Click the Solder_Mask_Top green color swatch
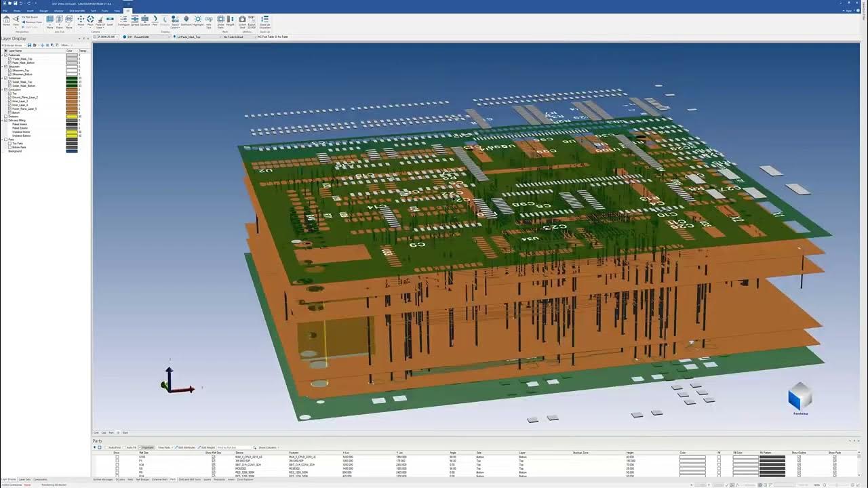This screenshot has width=868, height=488. coord(71,82)
